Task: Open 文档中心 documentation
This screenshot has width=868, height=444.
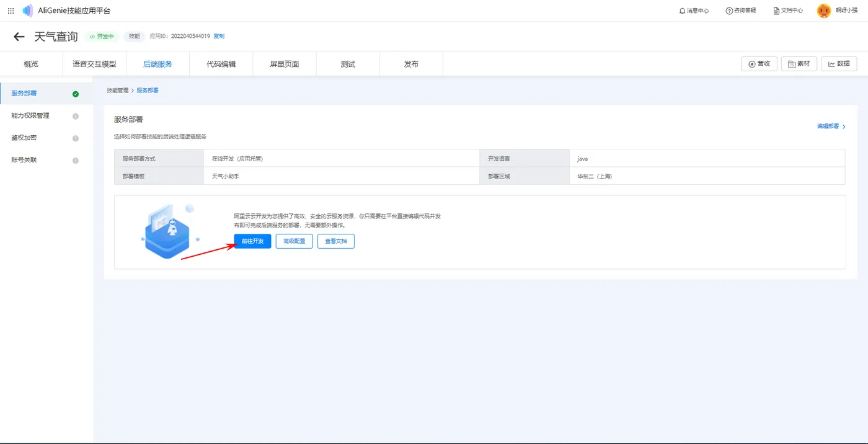Action: (x=788, y=11)
